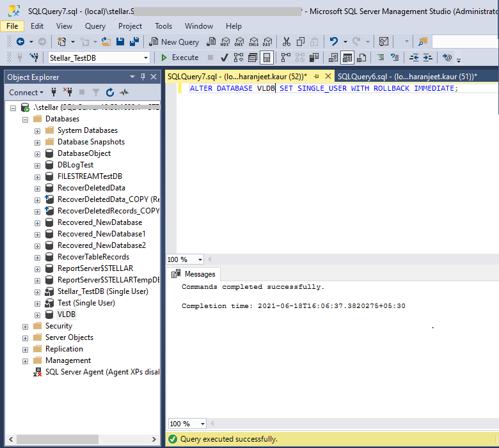Switch to the SQLQuery6.sql tab

408,76
